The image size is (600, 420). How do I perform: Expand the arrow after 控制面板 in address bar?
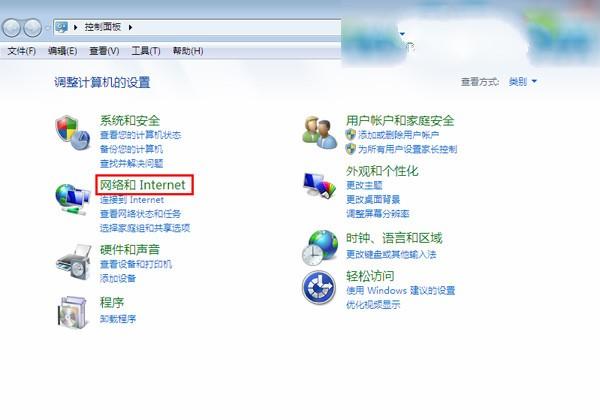coord(130,27)
